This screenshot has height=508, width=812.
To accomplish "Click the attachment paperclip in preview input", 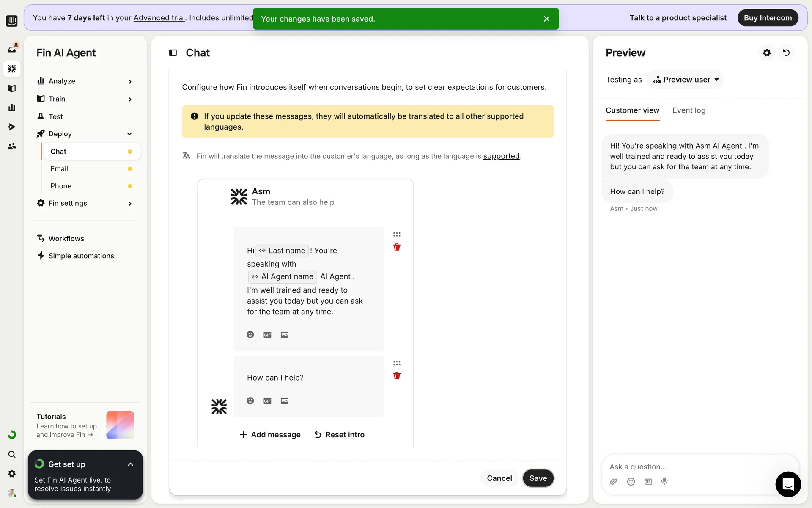I will tap(614, 481).
